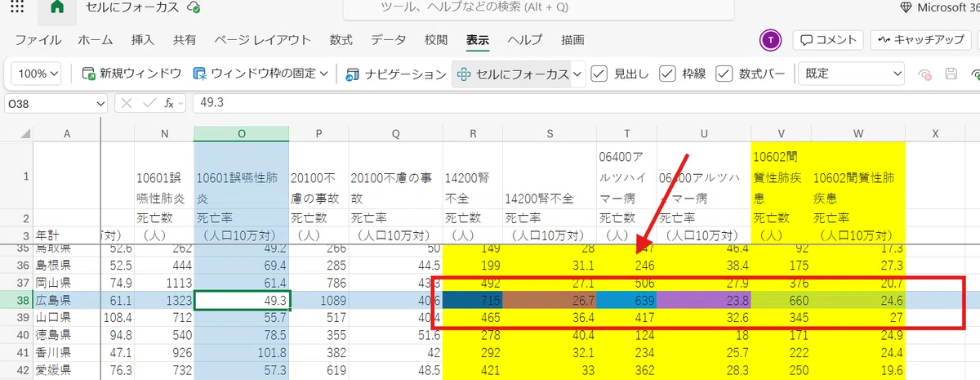Click cell 660 in row 38

[x=781, y=301]
